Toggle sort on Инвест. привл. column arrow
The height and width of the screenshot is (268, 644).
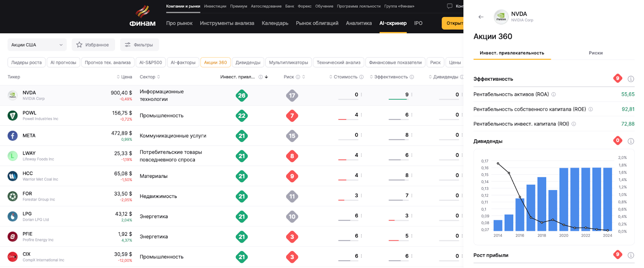click(266, 77)
